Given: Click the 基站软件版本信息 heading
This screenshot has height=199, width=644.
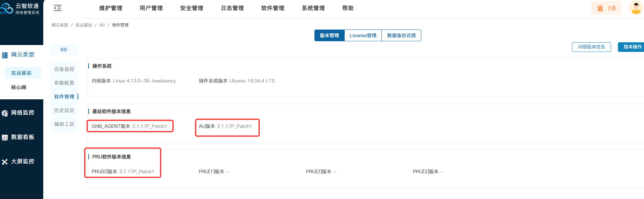Looking at the screenshot, I should 112,111.
